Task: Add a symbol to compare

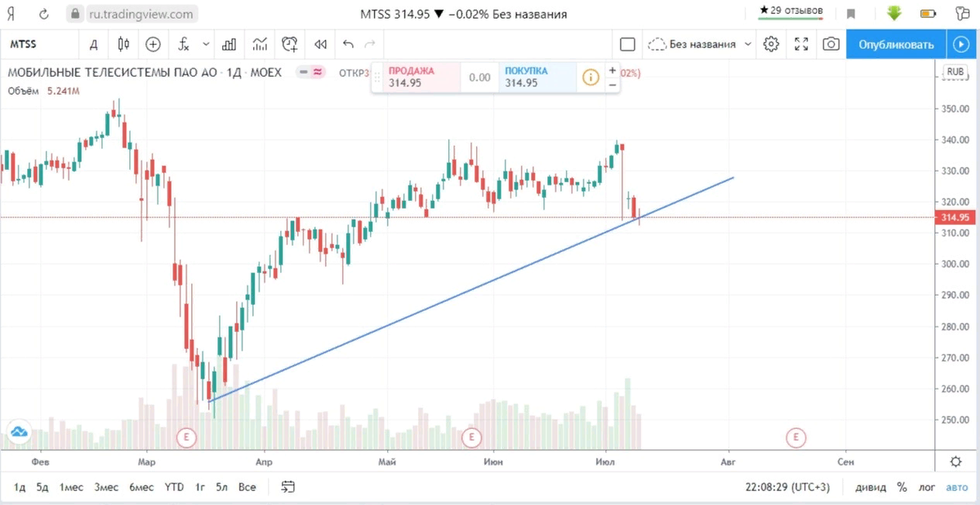Action: tap(153, 44)
